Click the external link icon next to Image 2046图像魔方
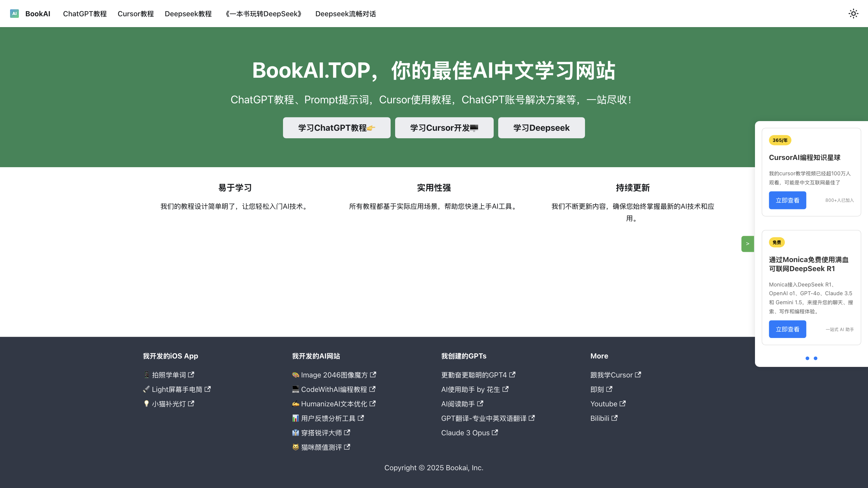Screen dimensions: 868x488 [x=373, y=374]
